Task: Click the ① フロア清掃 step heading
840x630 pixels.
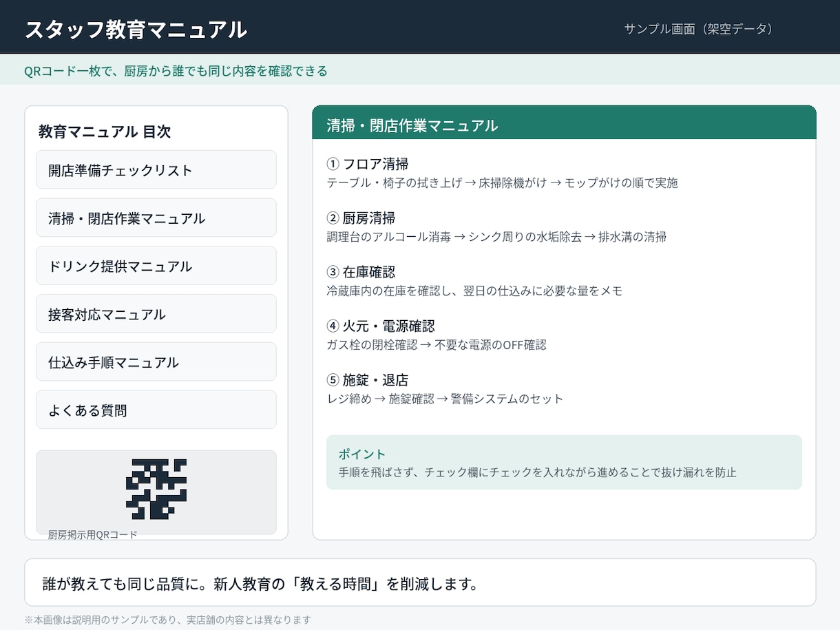Action: pos(368,164)
